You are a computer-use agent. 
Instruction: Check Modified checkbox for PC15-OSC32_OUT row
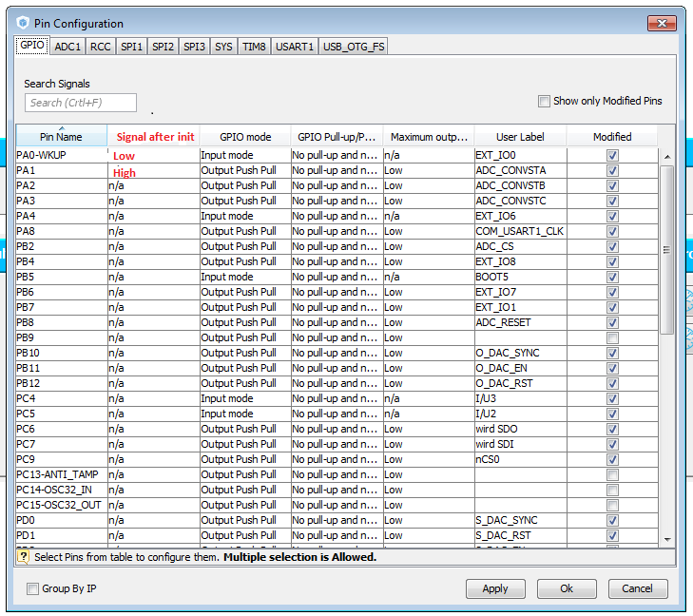point(612,505)
